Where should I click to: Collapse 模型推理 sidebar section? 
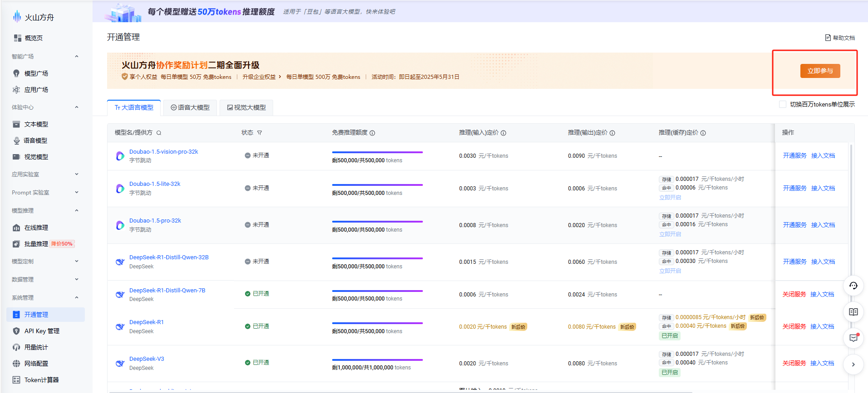77,210
